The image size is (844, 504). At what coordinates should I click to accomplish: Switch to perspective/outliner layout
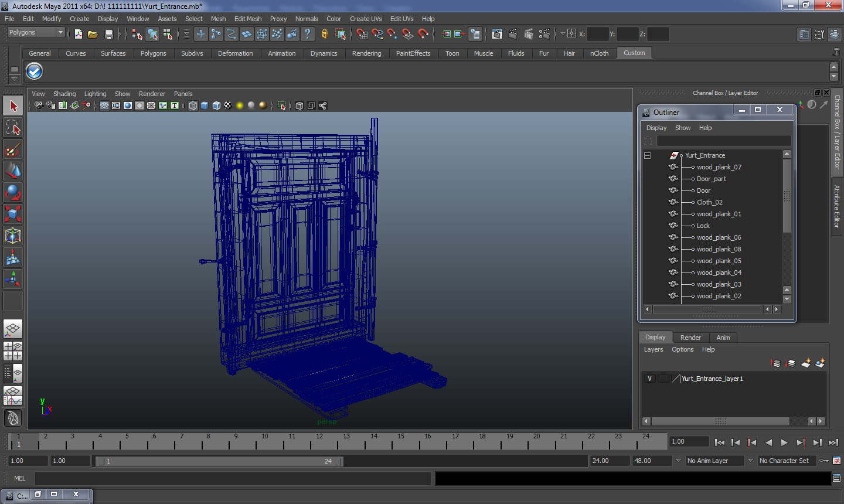(13, 372)
